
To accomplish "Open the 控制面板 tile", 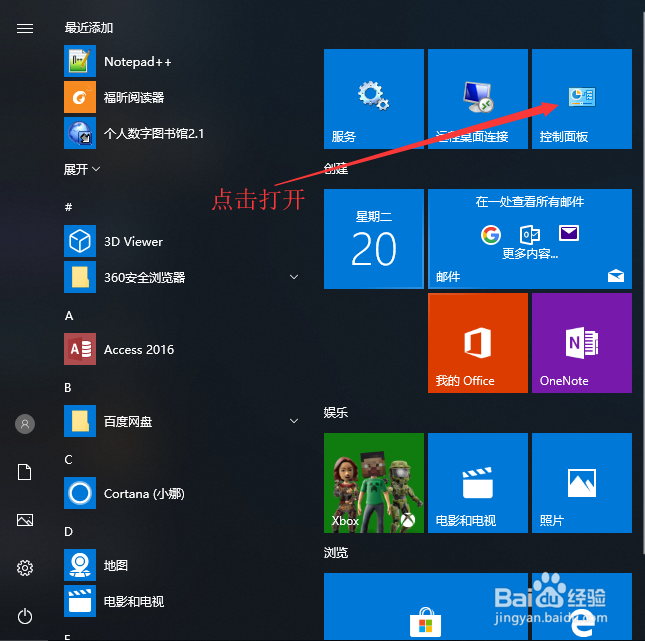I will 582,99.
